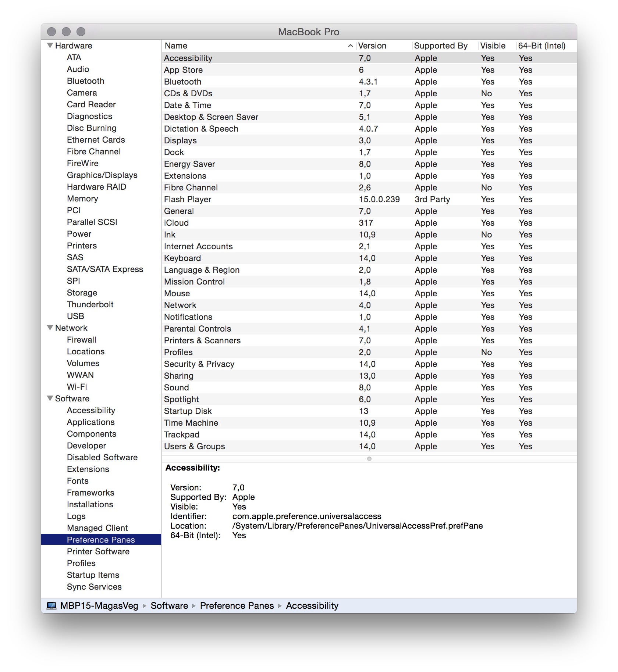Select Fonts in sidebar
Viewport: 618px width, 672px height.
coord(78,481)
